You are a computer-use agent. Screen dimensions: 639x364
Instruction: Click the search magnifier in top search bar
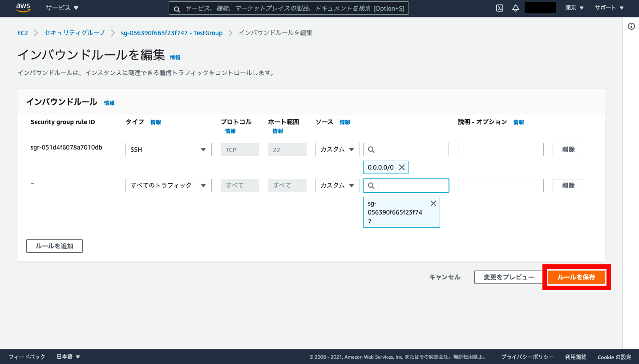pos(177,8)
